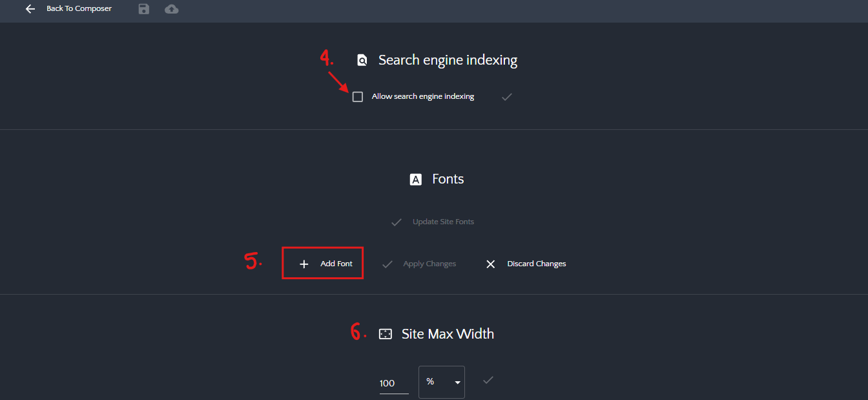Click the Allow search engine indexing label
Viewport: 868px width, 400px height.
(x=422, y=97)
